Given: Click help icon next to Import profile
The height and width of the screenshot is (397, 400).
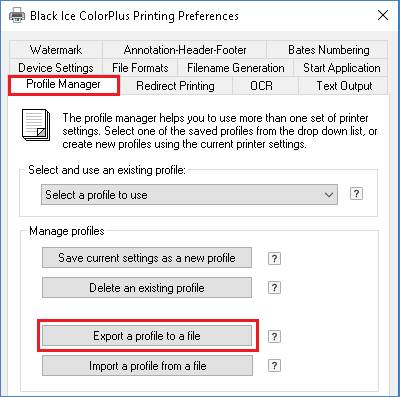Looking at the screenshot, I should point(274,366).
